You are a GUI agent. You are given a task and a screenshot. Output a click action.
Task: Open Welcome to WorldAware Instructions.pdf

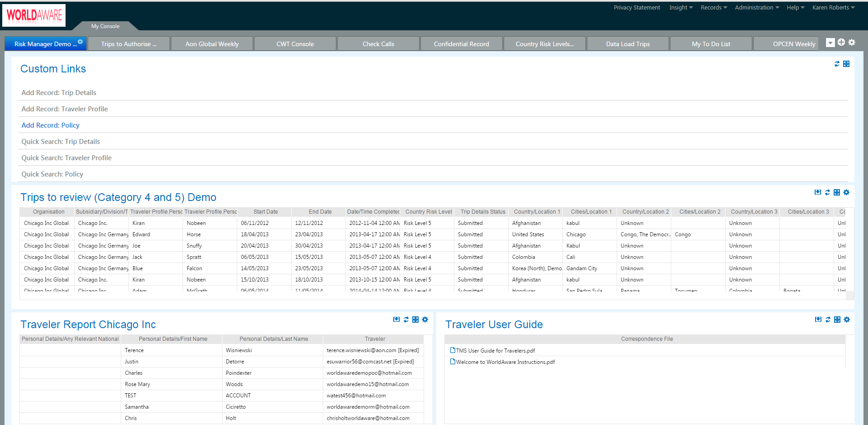click(x=505, y=362)
